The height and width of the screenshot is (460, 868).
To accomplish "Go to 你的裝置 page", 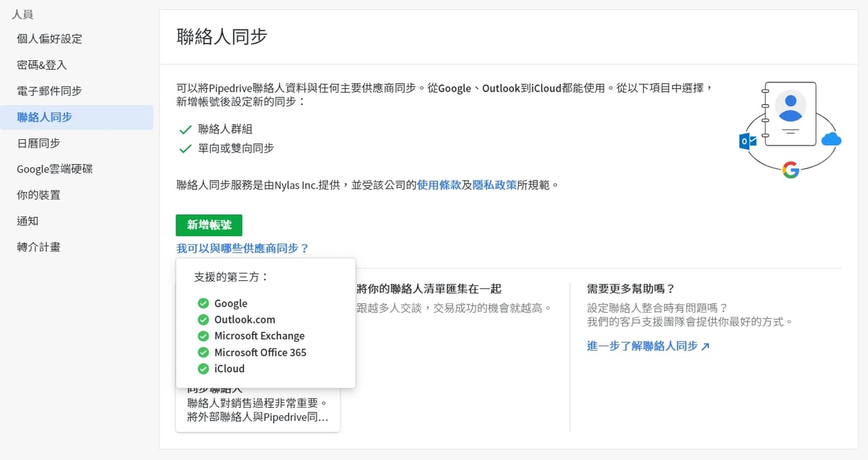I will tap(39, 195).
